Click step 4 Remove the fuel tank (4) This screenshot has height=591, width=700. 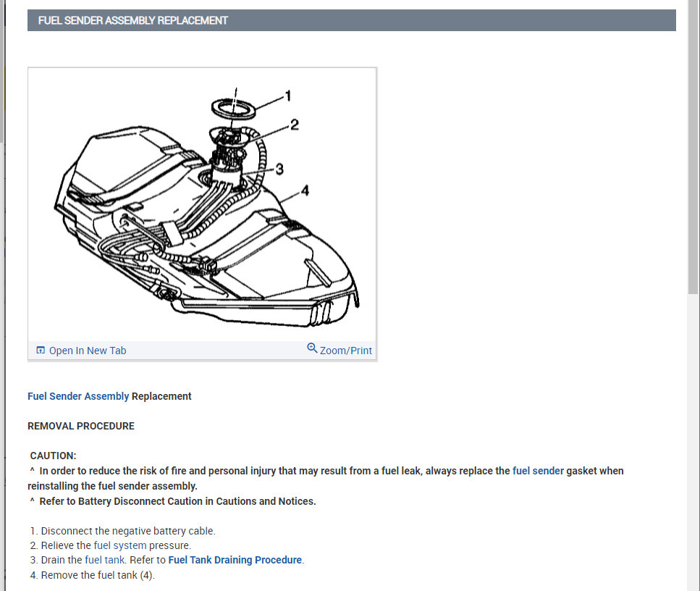(93, 575)
